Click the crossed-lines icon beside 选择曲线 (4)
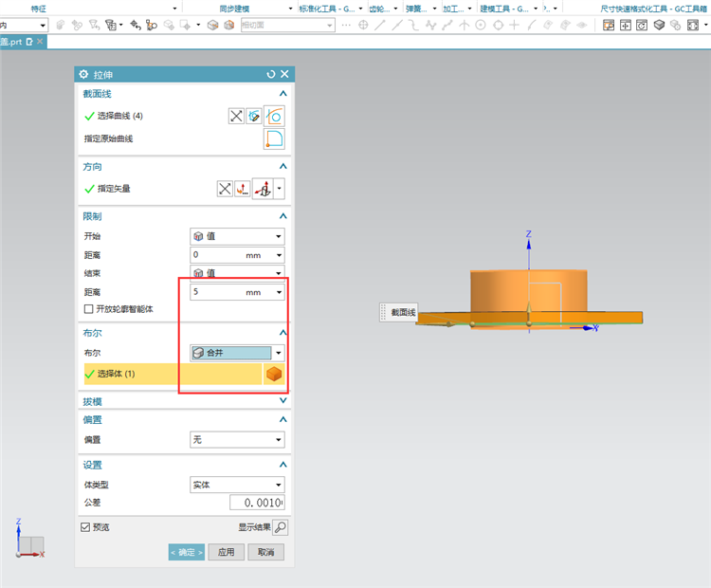 pyautogui.click(x=236, y=116)
